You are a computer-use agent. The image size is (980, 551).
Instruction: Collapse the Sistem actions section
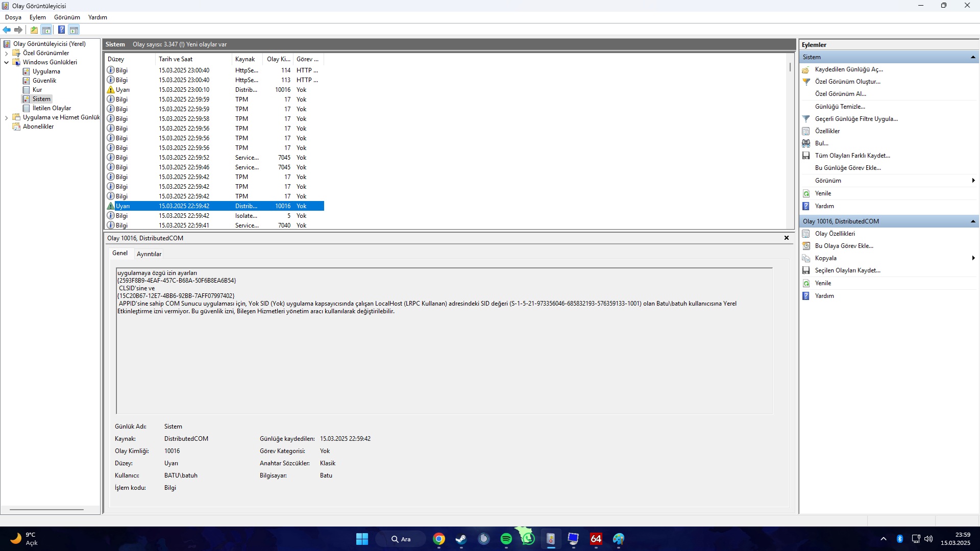[x=973, y=57]
